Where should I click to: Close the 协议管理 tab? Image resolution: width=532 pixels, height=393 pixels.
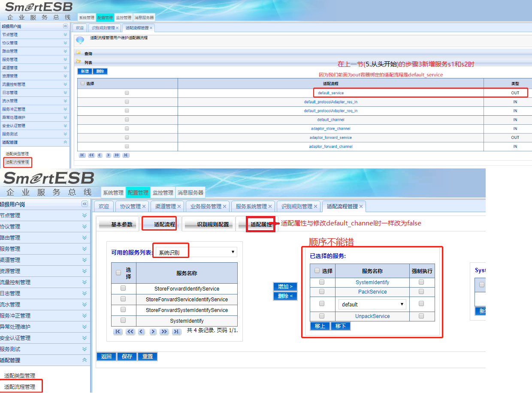144,207
